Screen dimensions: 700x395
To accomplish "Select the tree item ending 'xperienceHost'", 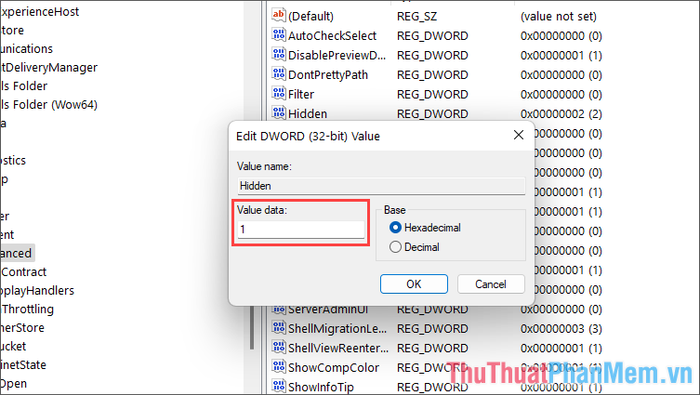I will tap(39, 12).
